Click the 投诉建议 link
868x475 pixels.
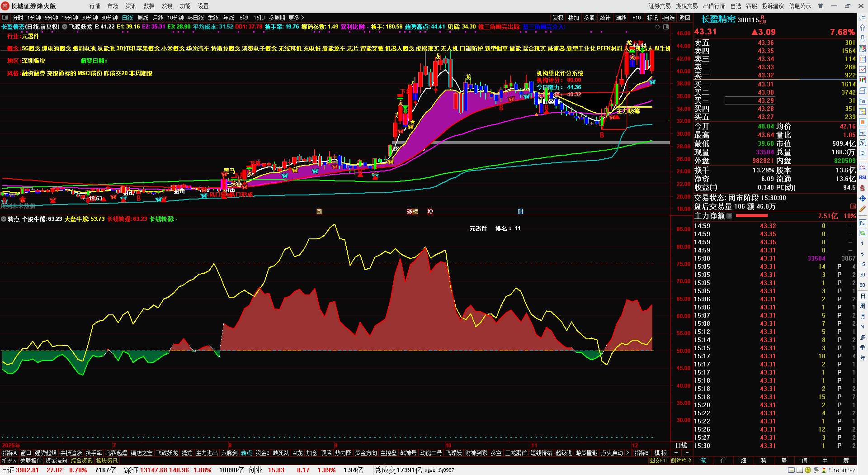point(773,6)
